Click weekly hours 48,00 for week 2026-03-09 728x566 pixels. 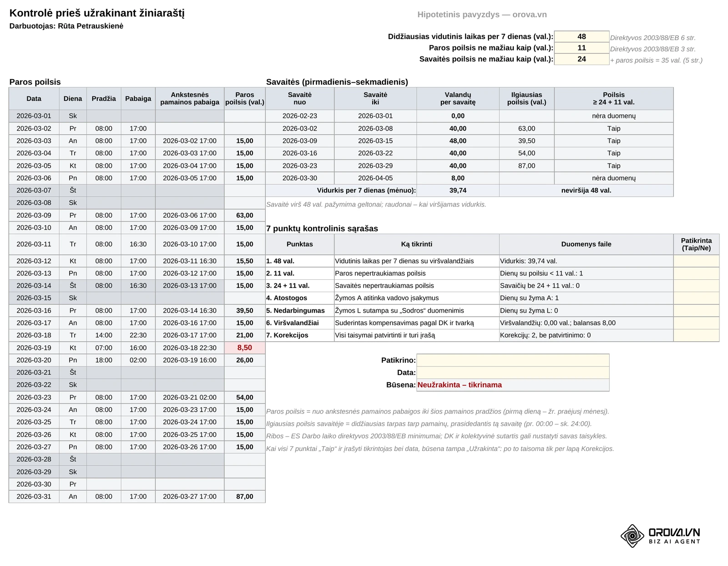coord(458,141)
